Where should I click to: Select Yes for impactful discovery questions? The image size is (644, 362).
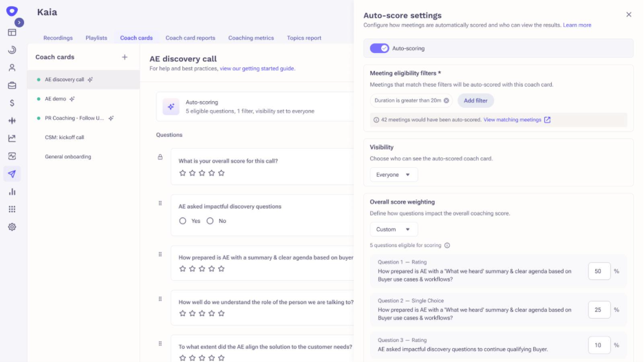[x=182, y=221]
